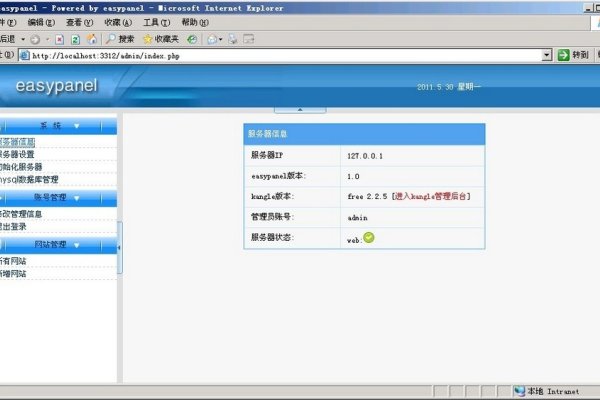Image resolution: width=600 pixels, height=400 pixels.
Task: Open the address bar dropdown arrow
Action: click(547, 55)
